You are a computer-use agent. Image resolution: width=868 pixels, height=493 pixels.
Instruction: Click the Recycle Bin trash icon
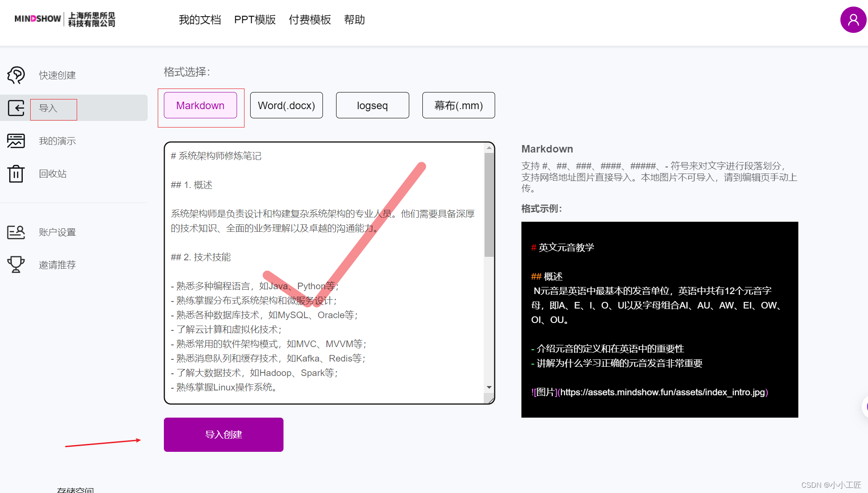coord(16,174)
